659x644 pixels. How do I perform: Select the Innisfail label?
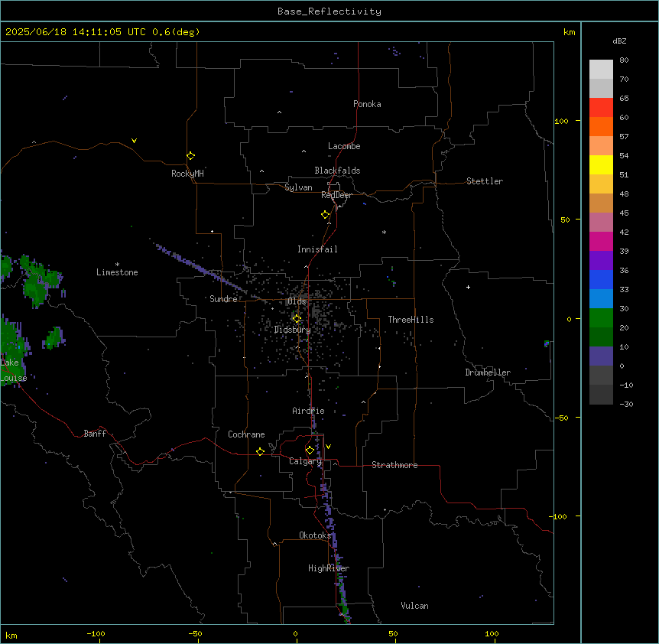[317, 249]
